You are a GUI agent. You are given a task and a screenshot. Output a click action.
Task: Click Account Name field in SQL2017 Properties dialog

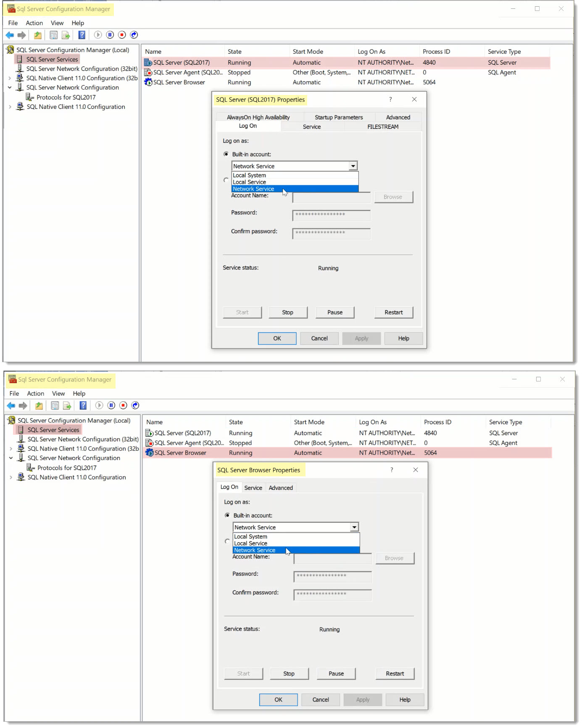[332, 197]
